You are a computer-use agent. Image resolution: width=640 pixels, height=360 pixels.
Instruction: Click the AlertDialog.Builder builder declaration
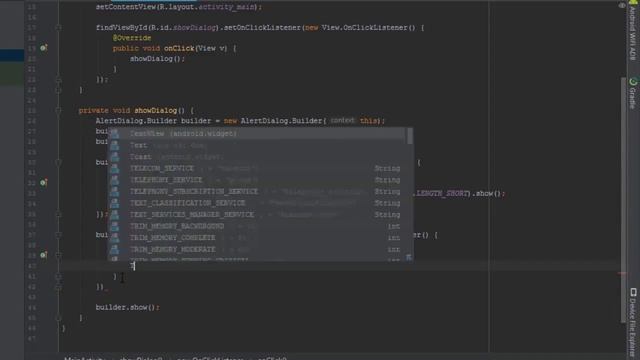pyautogui.click(x=240, y=121)
